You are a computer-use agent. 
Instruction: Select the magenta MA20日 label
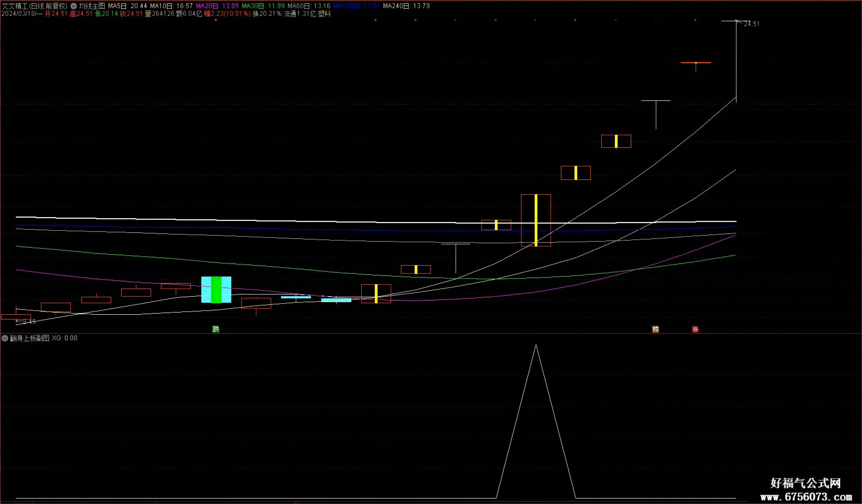pos(217,6)
